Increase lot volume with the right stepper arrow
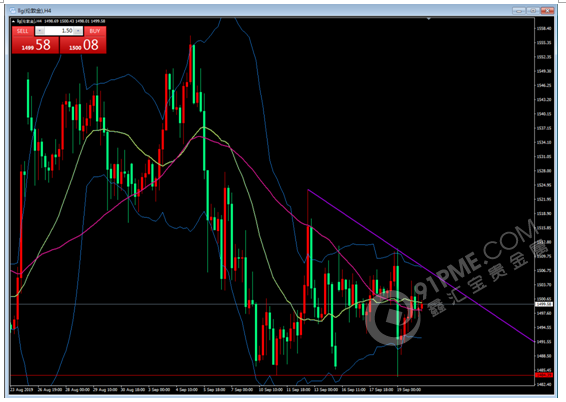Image resolution: width=566 pixels, height=402 pixels. [78, 31]
